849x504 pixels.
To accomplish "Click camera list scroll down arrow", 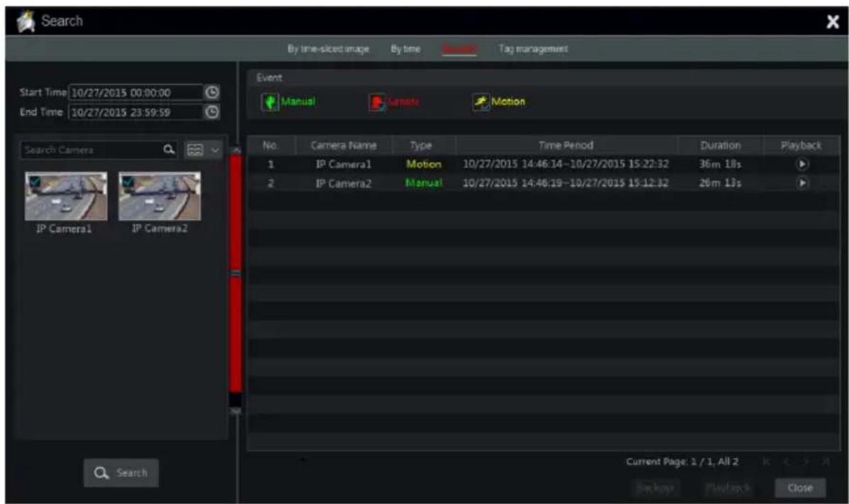I will coord(236,412).
